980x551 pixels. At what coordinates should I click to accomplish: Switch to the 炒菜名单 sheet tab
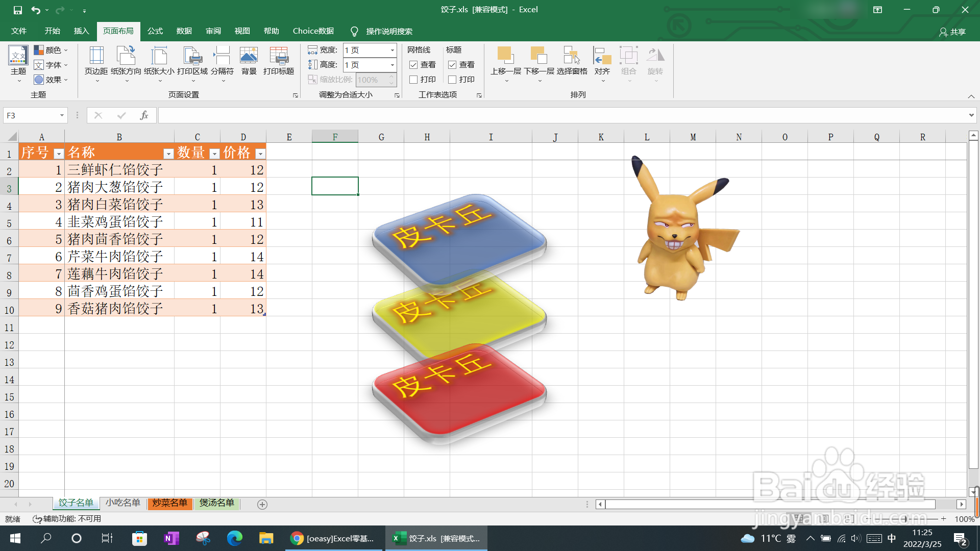coord(170,503)
